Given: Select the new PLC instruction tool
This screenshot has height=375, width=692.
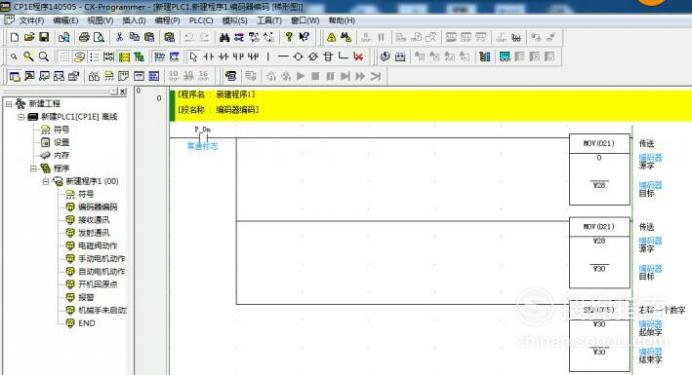Looking at the screenshot, I should [328, 56].
